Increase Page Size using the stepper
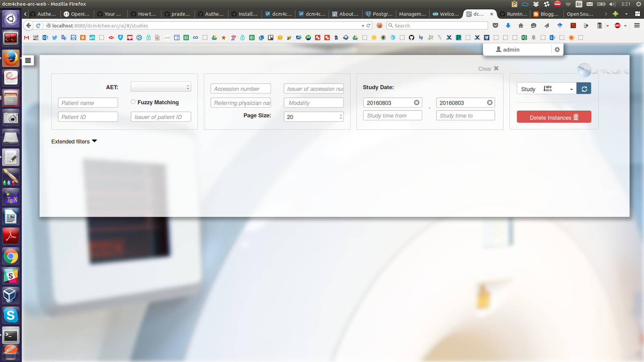 pyautogui.click(x=341, y=115)
